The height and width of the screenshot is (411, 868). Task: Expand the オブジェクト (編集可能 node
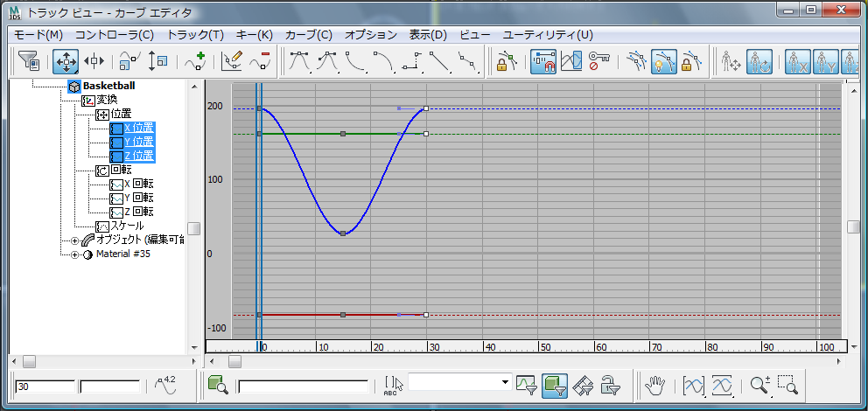75,240
